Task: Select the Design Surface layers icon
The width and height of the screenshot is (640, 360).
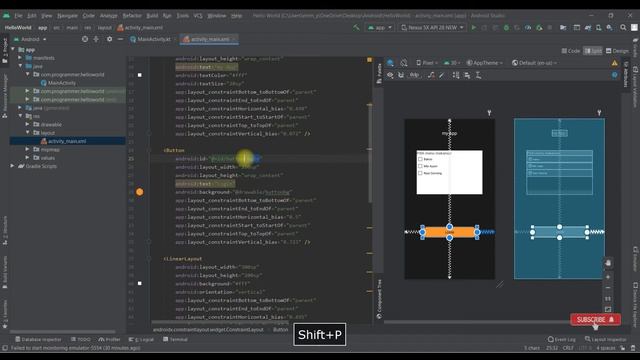Action: click(x=390, y=63)
